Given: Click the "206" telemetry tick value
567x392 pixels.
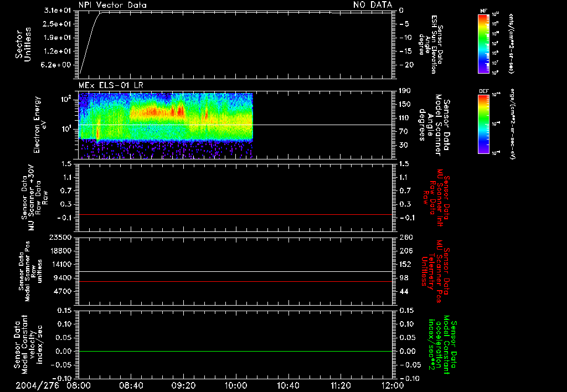Looking at the screenshot, I should [406, 251].
